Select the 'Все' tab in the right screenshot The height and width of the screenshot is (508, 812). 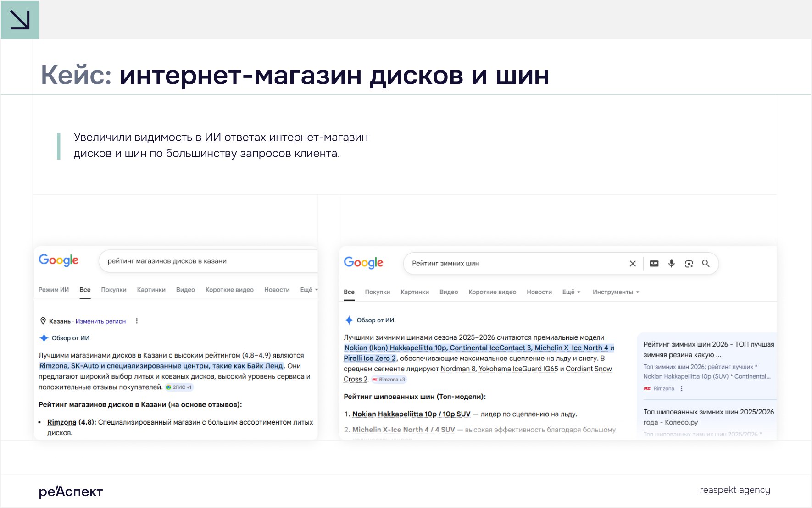pos(349,292)
